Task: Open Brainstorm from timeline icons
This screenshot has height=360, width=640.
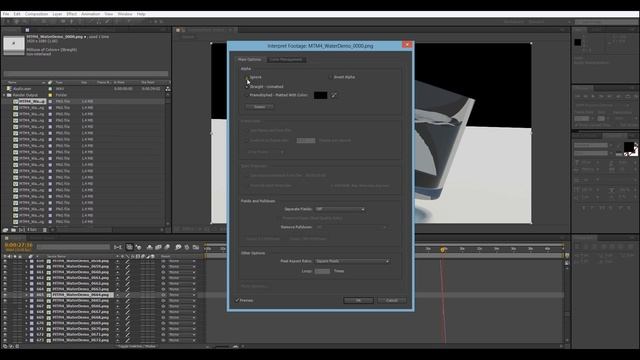Action: (178, 247)
